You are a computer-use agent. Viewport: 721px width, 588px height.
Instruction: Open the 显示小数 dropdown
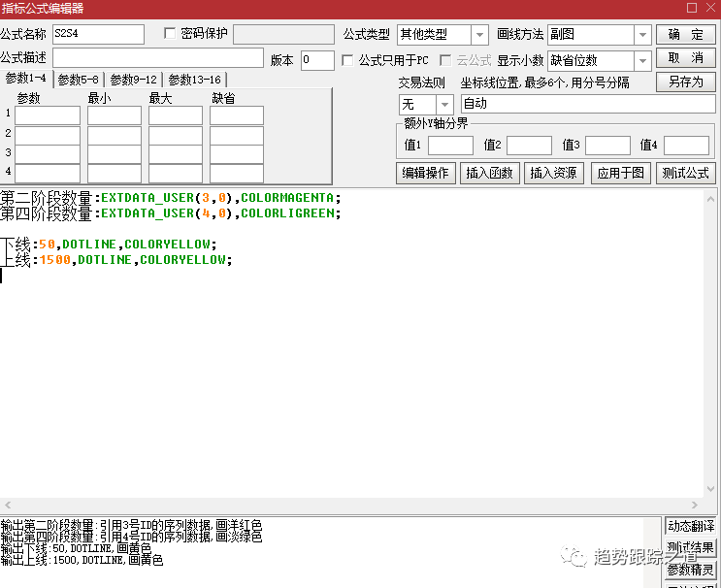641,60
